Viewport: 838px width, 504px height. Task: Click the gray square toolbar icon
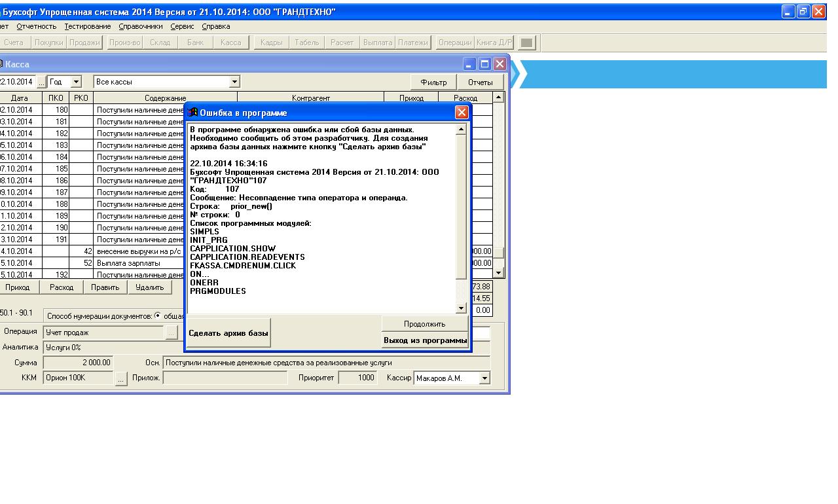[526, 43]
